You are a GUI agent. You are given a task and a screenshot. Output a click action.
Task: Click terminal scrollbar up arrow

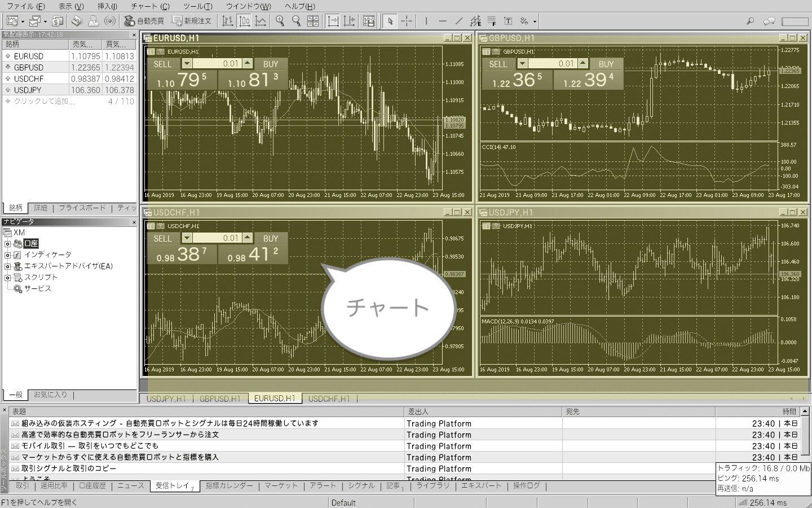805,411
